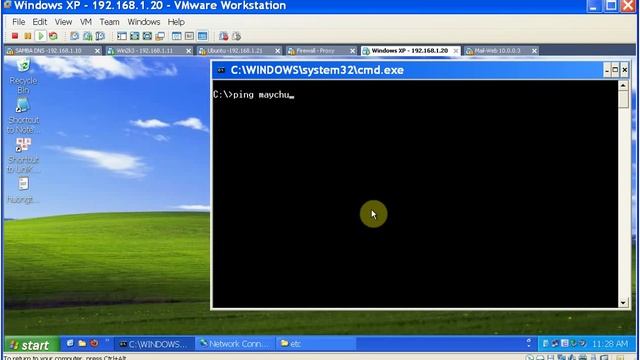Select the Shortcut to Link desktop icon
640x360 pixels.
point(23,156)
